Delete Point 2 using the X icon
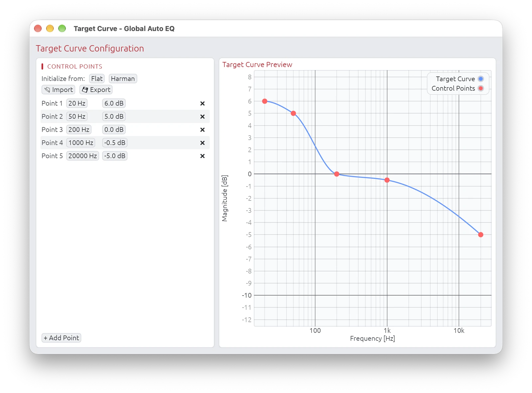Viewport: 532px width, 393px height. [x=202, y=117]
